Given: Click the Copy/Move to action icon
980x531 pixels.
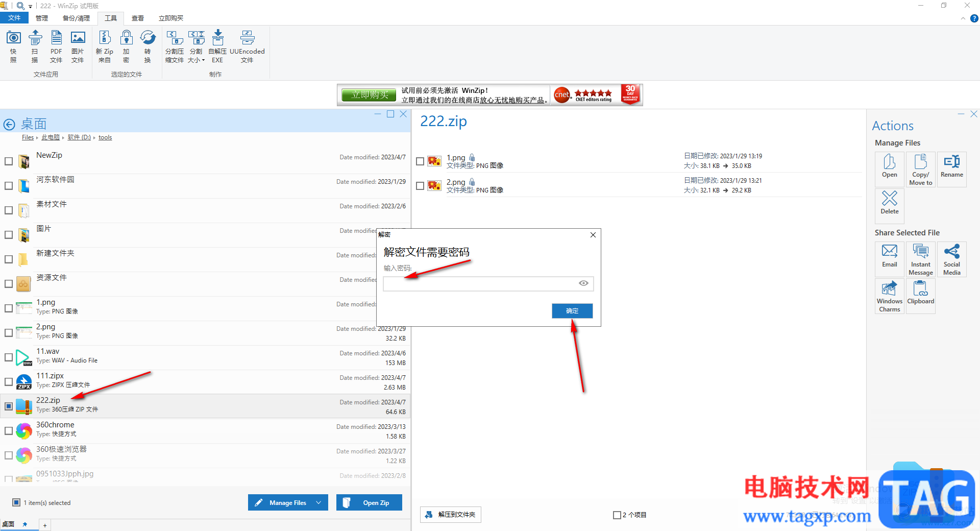Looking at the screenshot, I should click(921, 170).
